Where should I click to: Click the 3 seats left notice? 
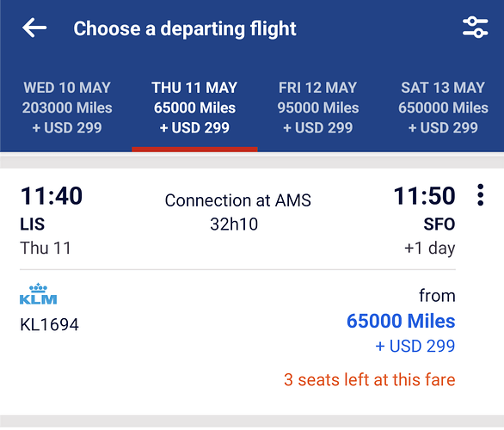click(x=369, y=379)
